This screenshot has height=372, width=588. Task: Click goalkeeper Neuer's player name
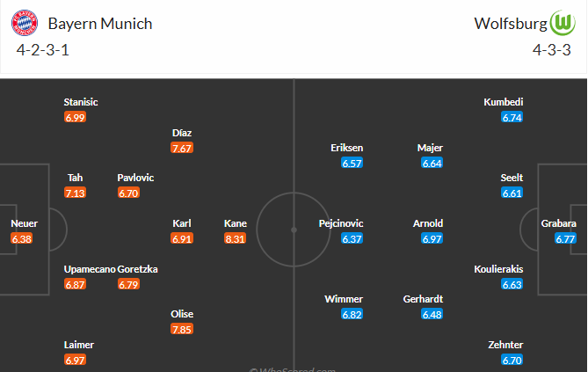[x=24, y=223]
